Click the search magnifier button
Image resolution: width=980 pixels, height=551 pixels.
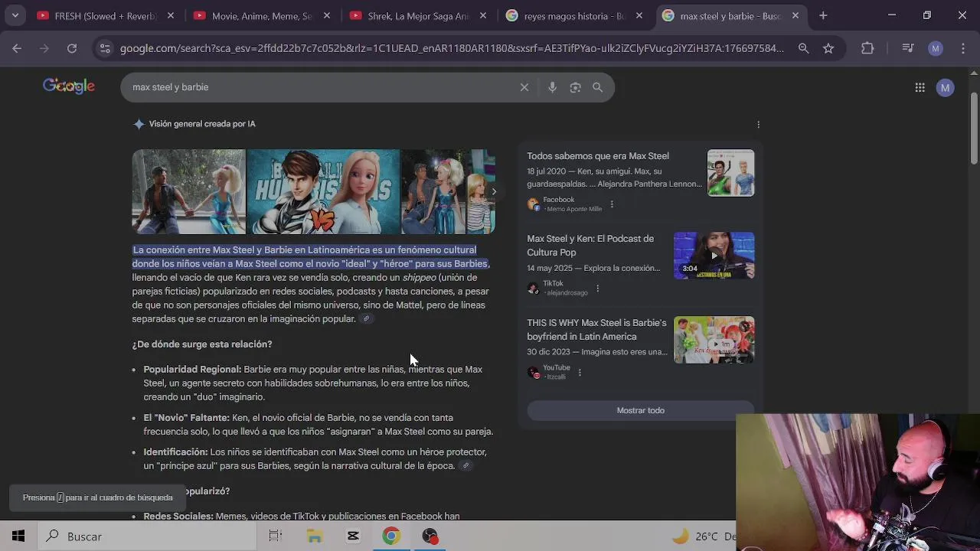tap(598, 87)
